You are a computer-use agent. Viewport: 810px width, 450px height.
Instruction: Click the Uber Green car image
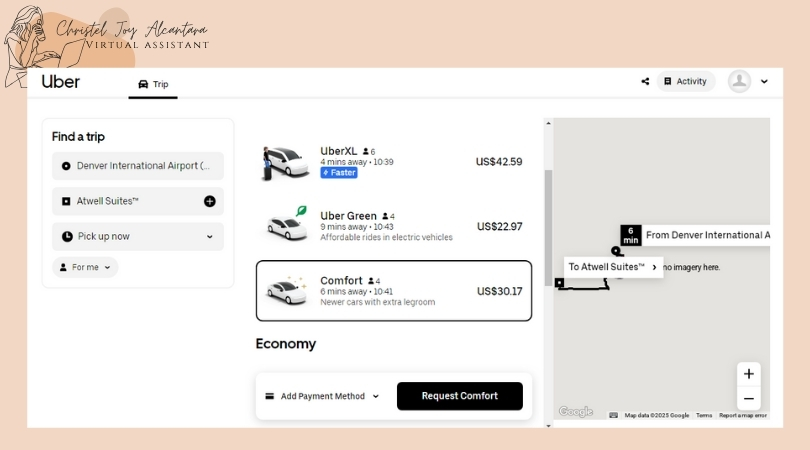pyautogui.click(x=287, y=222)
